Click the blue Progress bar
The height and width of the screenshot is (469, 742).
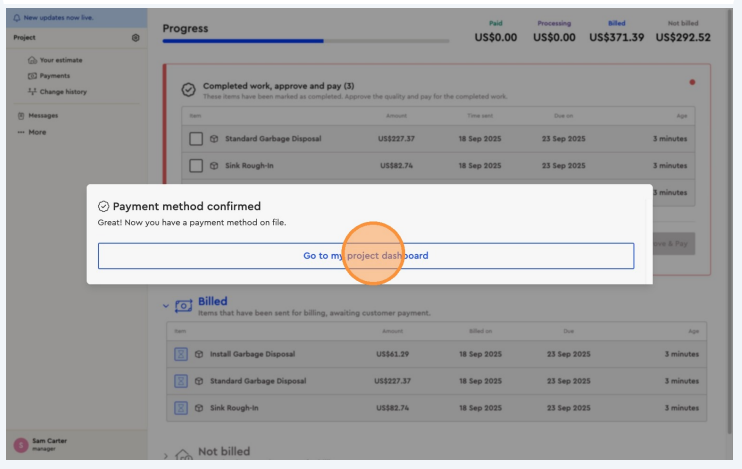[243, 41]
